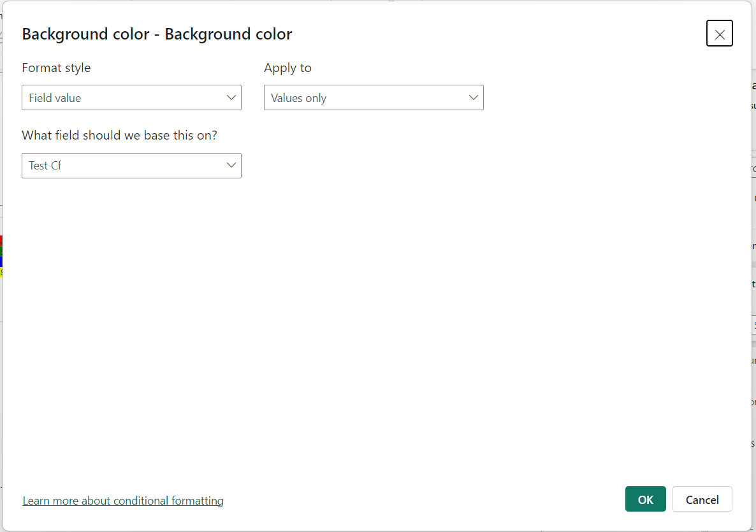Click the Cancel button
The width and height of the screenshot is (756, 532).
pos(702,500)
